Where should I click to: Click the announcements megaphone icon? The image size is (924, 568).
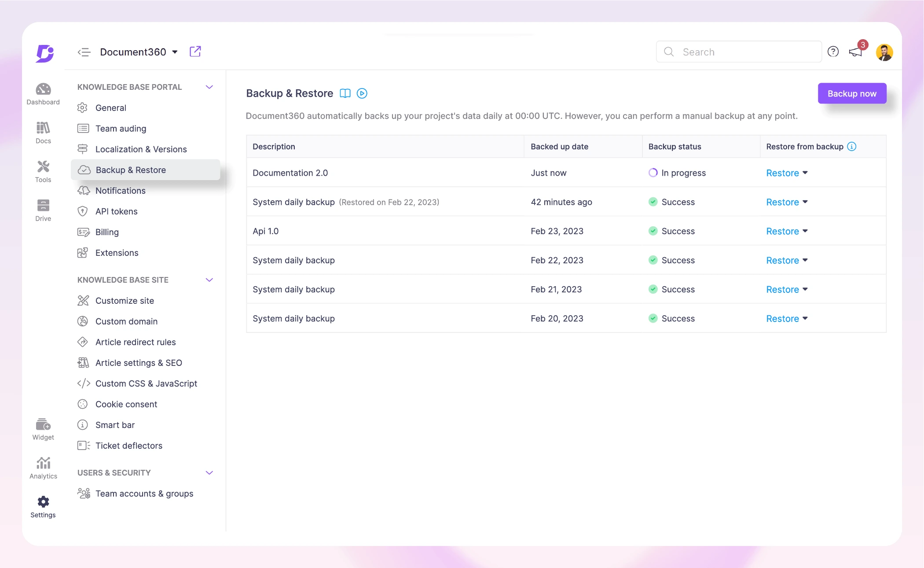point(855,52)
